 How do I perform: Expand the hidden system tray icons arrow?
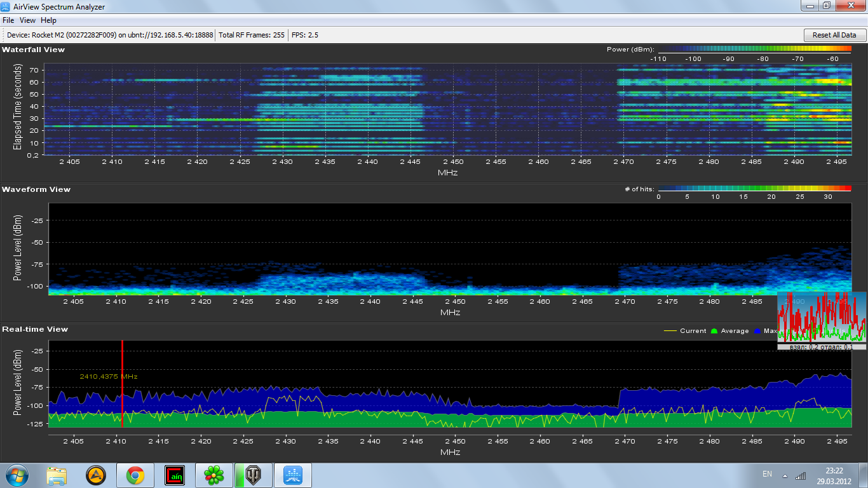(x=785, y=475)
